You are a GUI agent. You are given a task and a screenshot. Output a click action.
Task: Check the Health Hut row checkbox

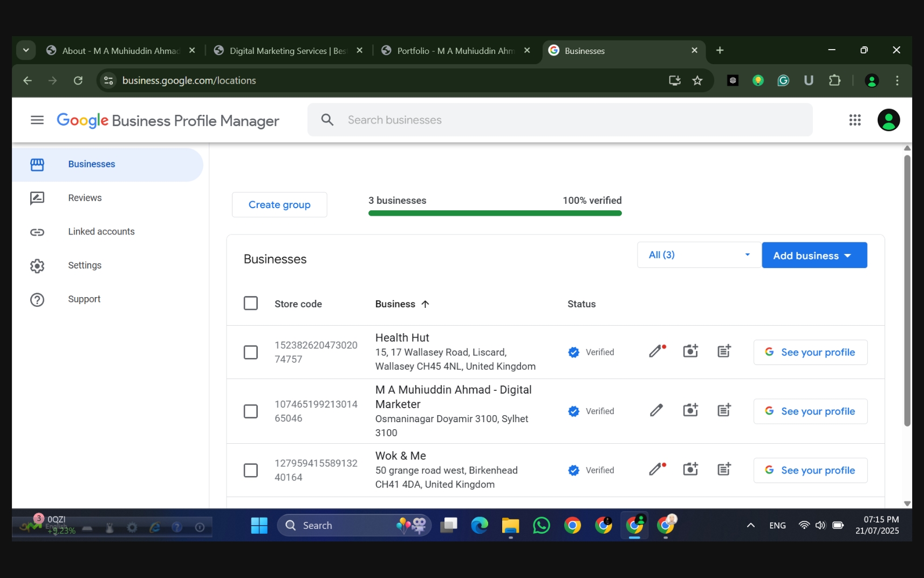251,352
